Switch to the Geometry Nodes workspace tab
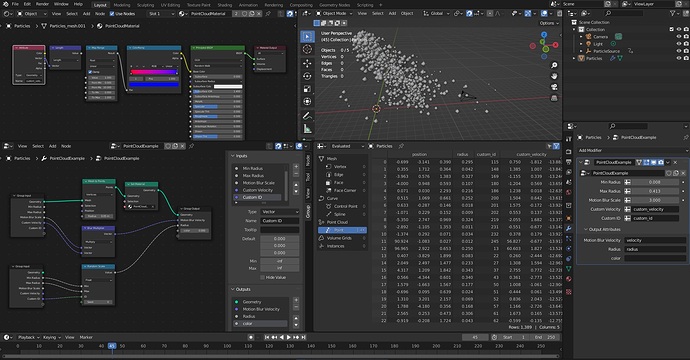The image size is (690, 360). pos(334,5)
